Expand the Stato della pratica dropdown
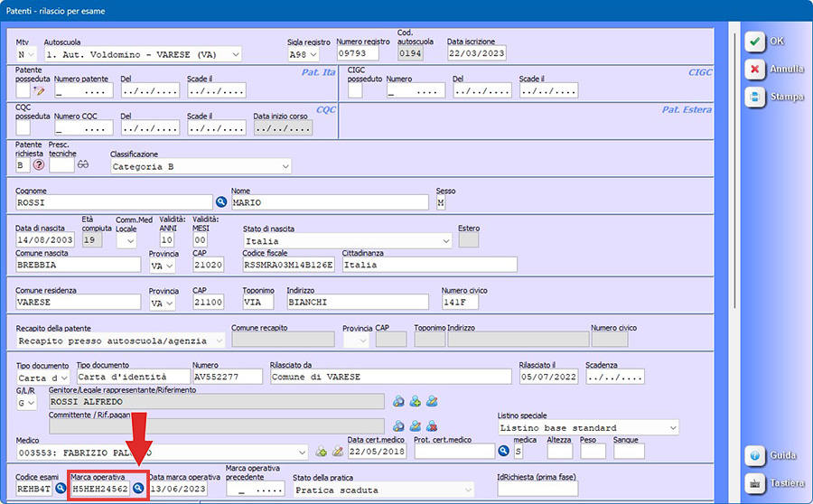This screenshot has width=813, height=504. click(466, 490)
